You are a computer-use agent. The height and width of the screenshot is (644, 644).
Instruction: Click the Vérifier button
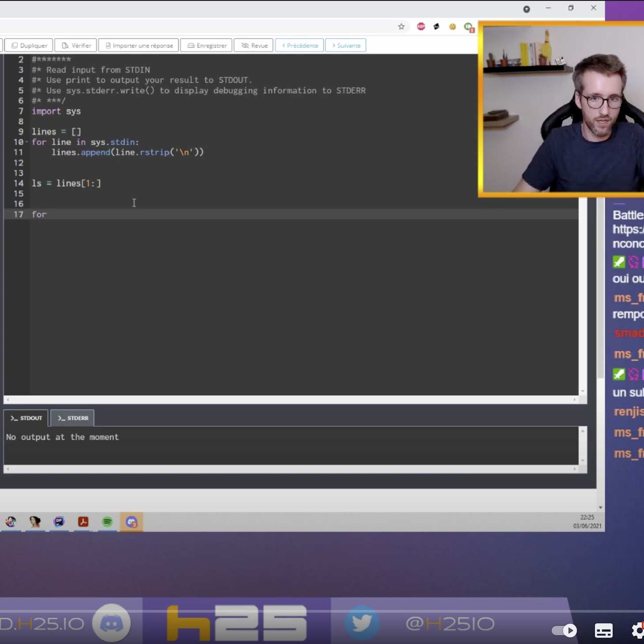coord(76,45)
